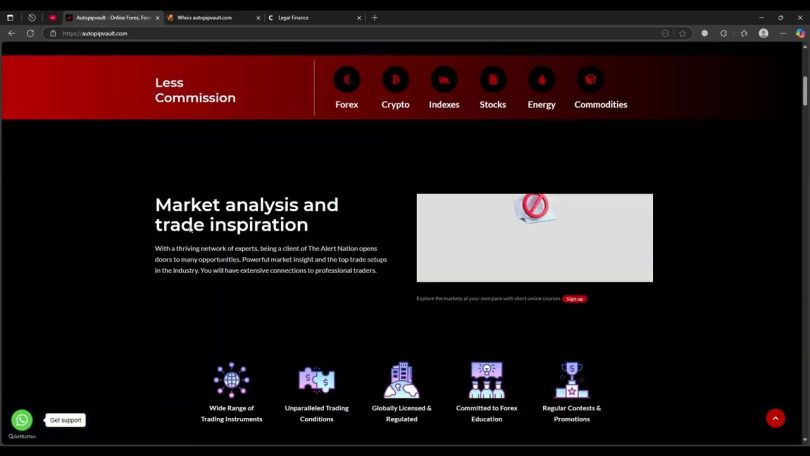
Task: Click the Energy label
Action: (x=541, y=104)
